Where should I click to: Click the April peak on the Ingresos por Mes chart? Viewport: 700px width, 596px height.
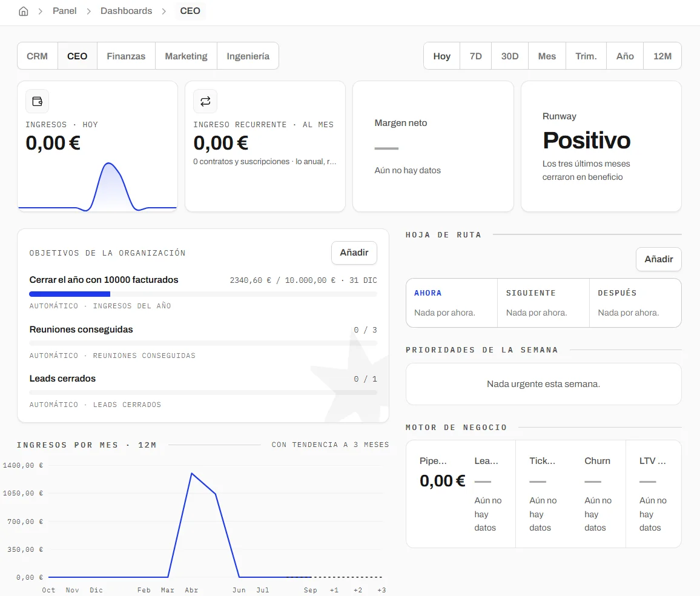[191, 473]
